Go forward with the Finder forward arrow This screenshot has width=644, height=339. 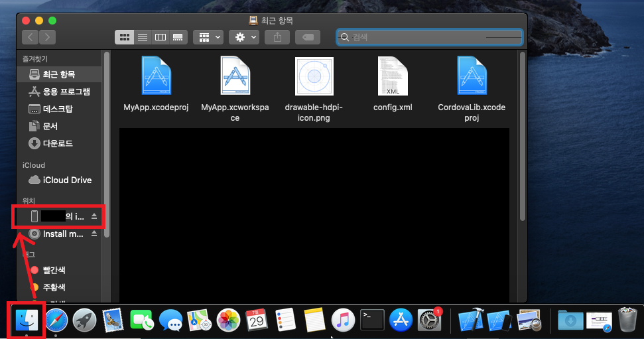[x=47, y=37]
